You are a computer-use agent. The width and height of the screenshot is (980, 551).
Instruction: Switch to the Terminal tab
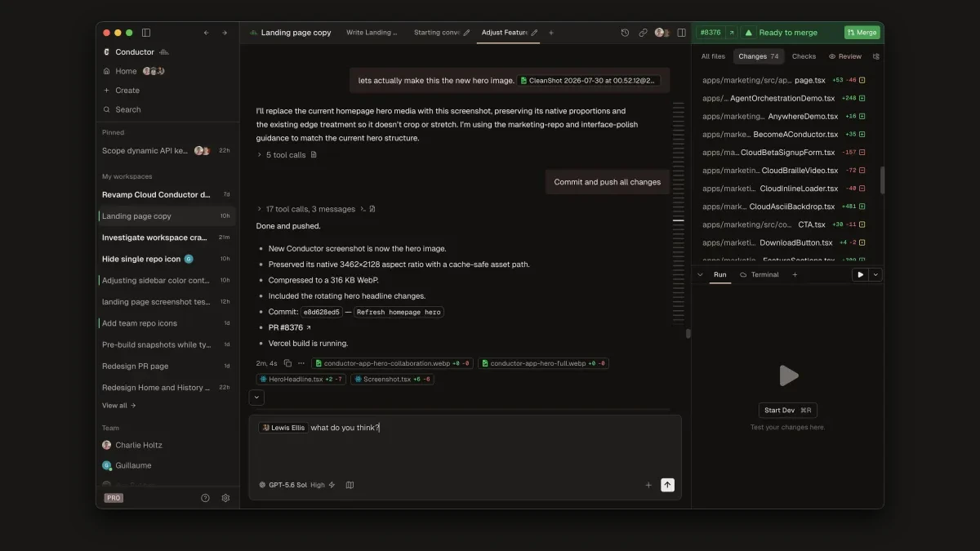(759, 275)
